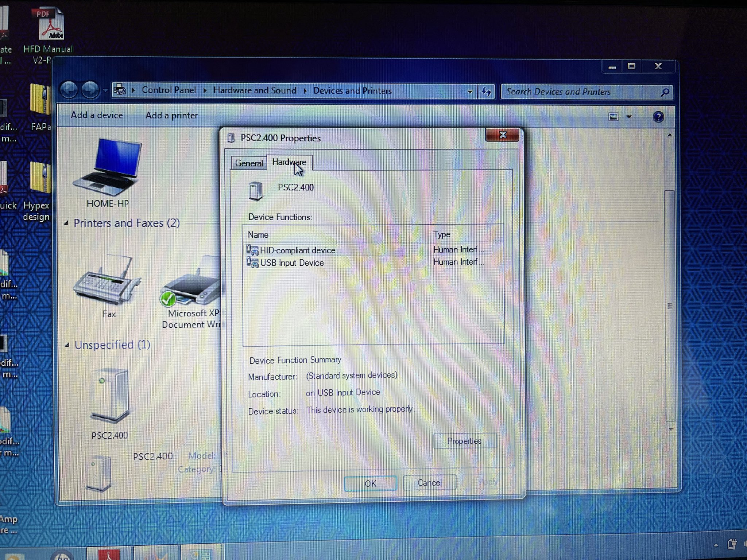The height and width of the screenshot is (560, 747).
Task: Click scrollbar up arrow in Devices window
Action: (x=669, y=136)
